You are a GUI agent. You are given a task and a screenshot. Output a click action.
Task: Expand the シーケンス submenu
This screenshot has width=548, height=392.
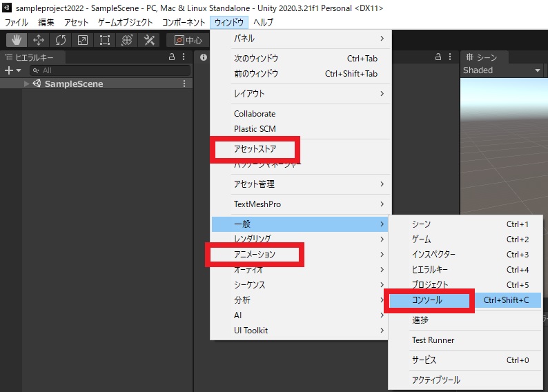pos(300,285)
